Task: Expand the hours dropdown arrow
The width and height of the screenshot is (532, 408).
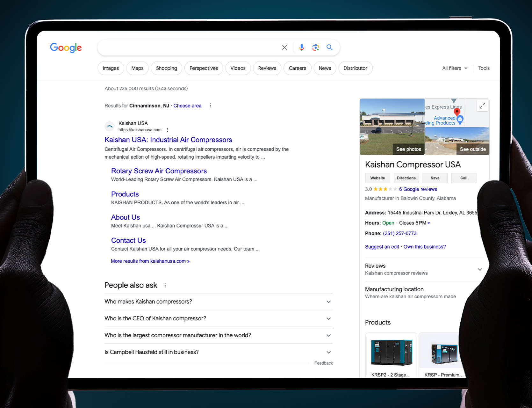Action: pos(429,223)
